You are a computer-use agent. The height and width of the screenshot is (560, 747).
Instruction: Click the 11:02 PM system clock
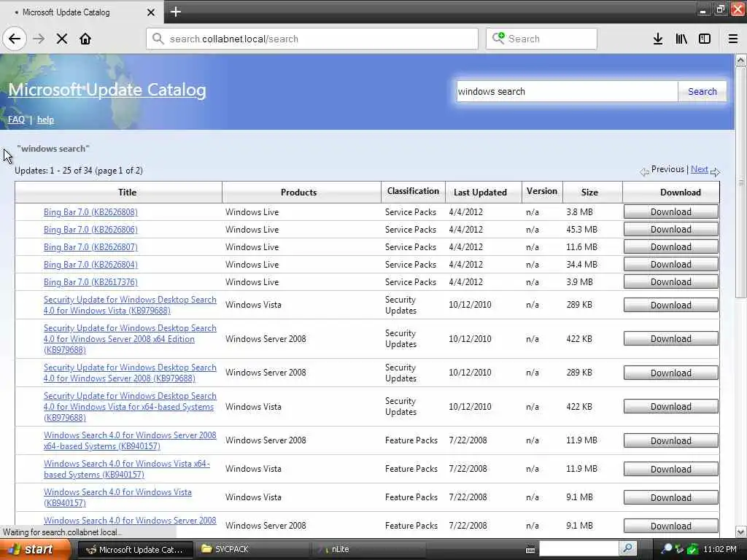tap(720, 550)
